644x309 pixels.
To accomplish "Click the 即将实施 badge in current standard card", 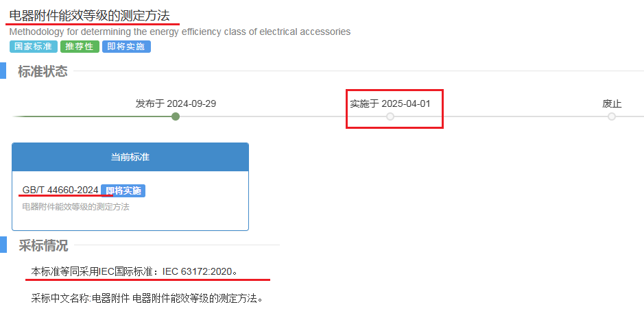I will click(x=123, y=190).
